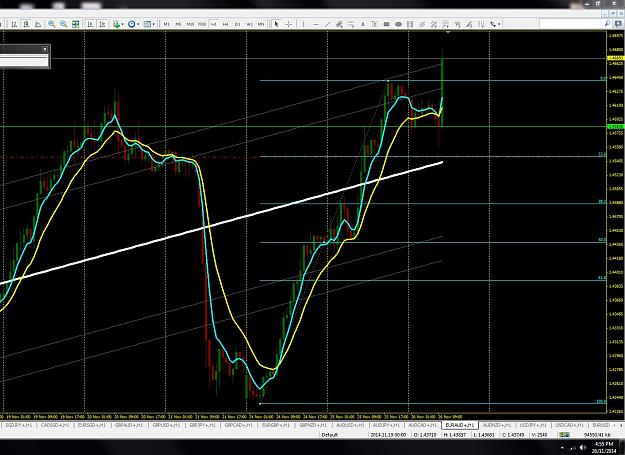625x455 pixels.
Task: Choose the arrow cursor tool
Action: click(x=276, y=24)
